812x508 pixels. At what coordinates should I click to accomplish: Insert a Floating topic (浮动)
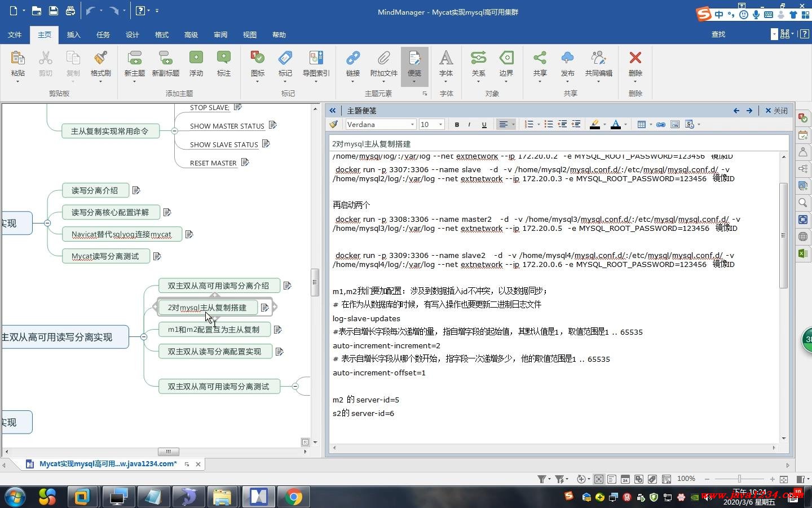[x=196, y=58]
